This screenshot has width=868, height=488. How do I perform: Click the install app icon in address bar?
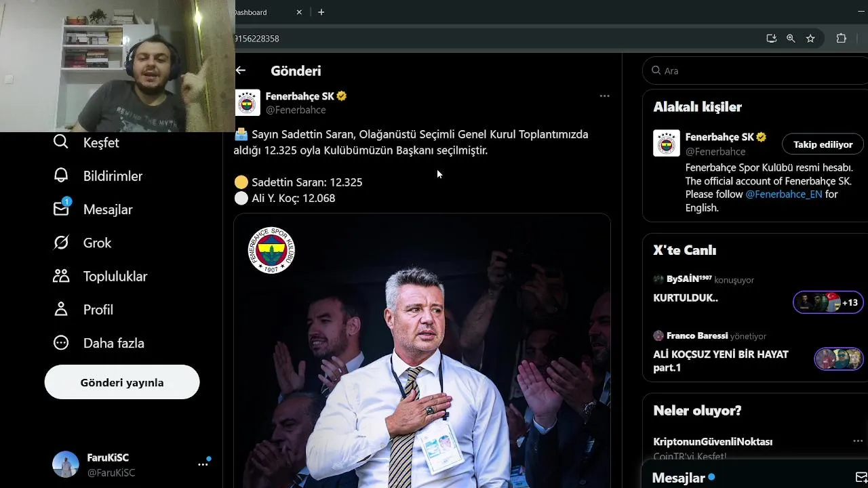[x=771, y=39]
